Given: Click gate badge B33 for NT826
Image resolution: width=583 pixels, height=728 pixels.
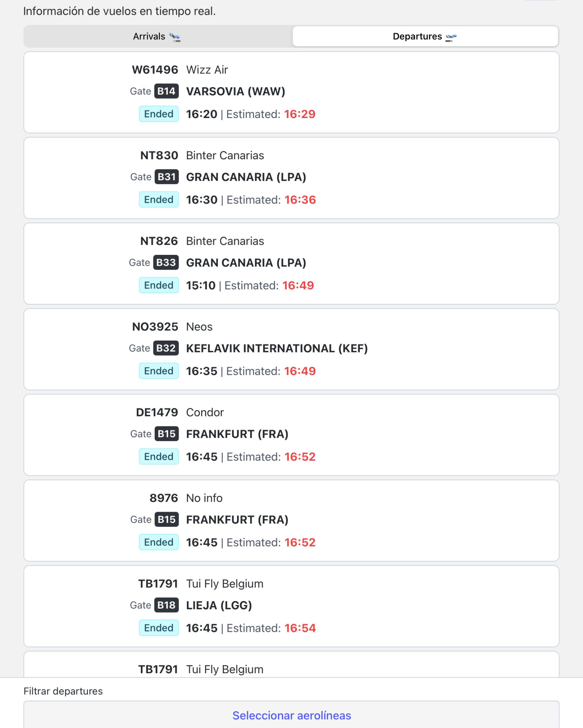Looking at the screenshot, I should point(166,262).
